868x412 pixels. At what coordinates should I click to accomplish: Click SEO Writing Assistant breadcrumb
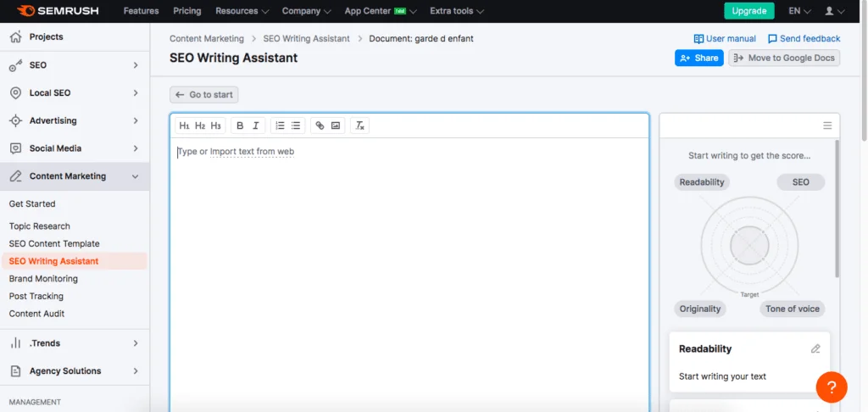pyautogui.click(x=306, y=39)
